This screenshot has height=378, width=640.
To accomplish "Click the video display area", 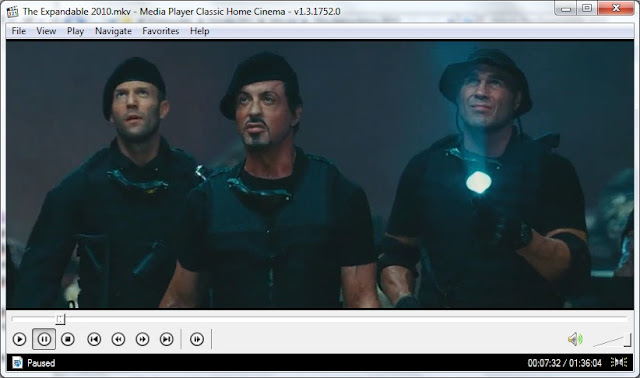I will coord(320,174).
